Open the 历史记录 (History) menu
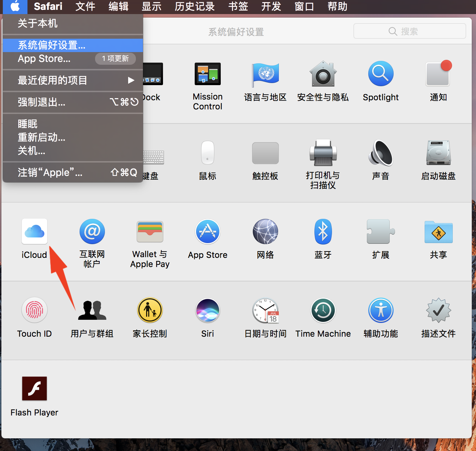Screen dimensions: 476x451 [x=195, y=6]
